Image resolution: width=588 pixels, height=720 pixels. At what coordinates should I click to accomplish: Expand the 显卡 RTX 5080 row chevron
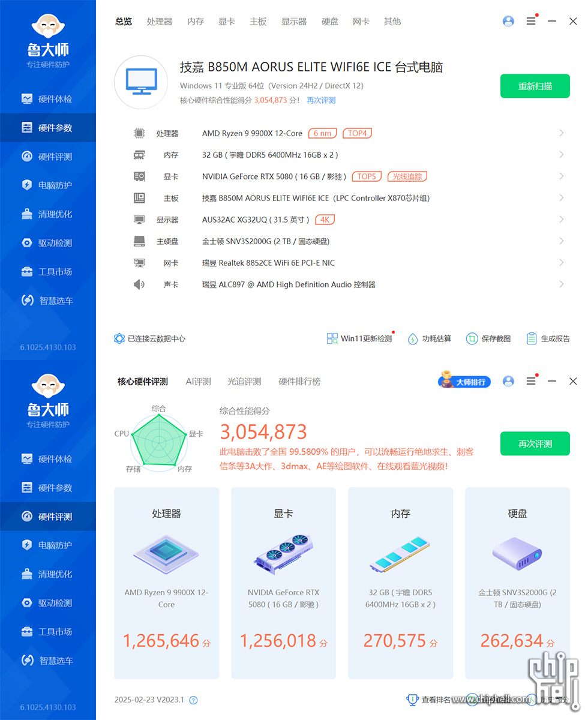pos(561,176)
